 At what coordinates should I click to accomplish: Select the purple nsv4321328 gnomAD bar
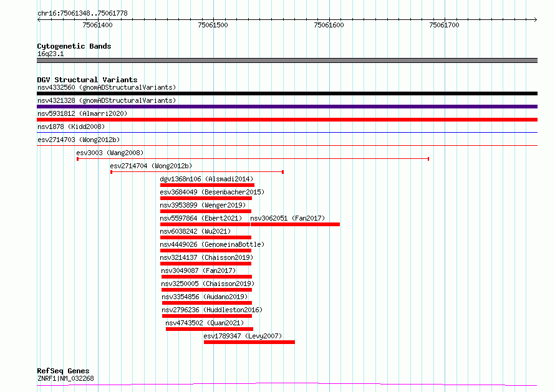click(287, 107)
